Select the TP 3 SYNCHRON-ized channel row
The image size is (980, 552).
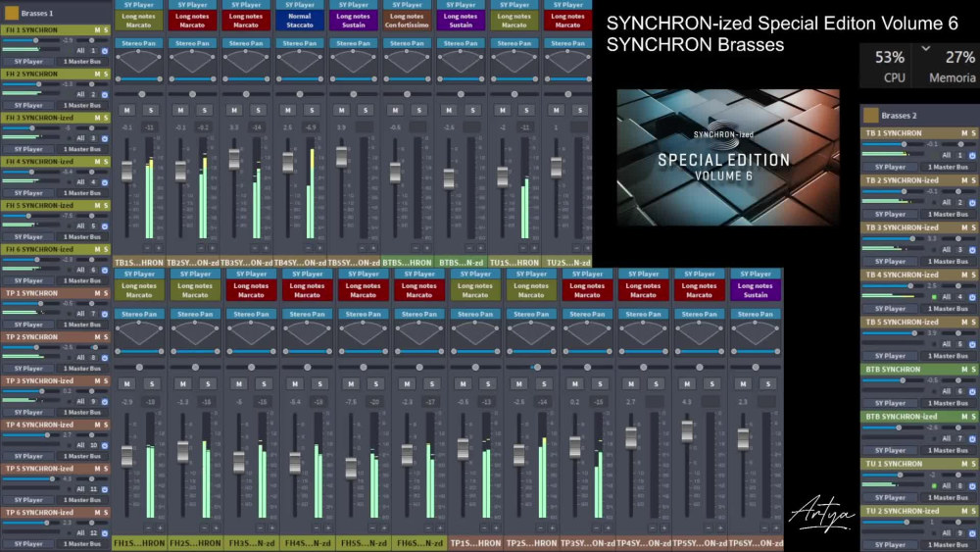55,380
